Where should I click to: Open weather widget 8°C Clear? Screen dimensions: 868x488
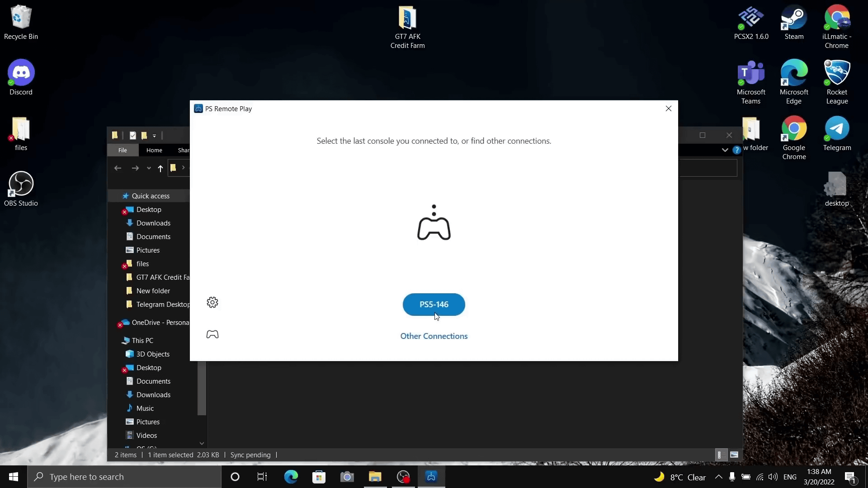[679, 477]
